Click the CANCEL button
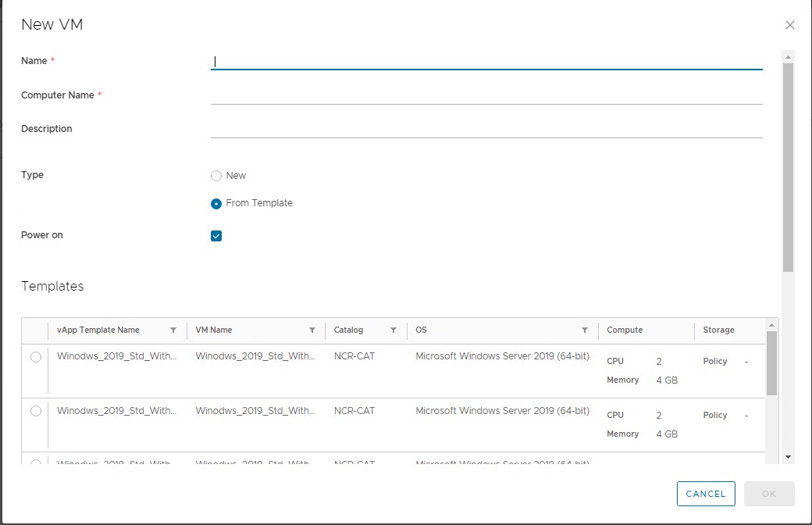Viewport: 812px width, 525px height. click(706, 494)
